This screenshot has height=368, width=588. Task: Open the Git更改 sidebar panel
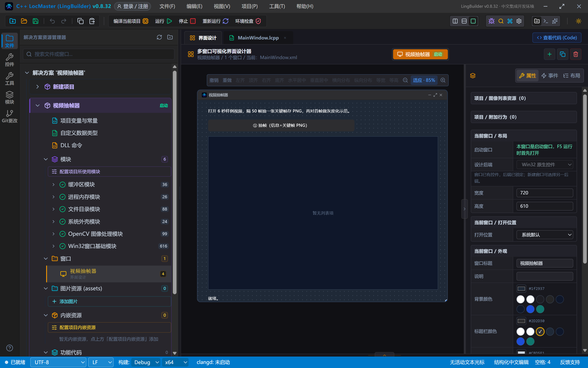[9, 116]
